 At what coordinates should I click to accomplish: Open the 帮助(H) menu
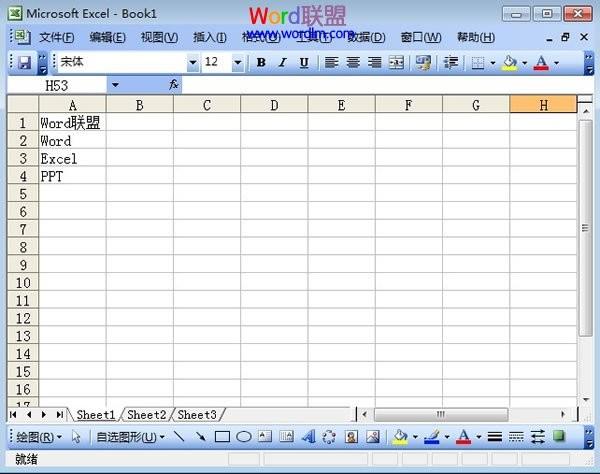click(x=476, y=37)
